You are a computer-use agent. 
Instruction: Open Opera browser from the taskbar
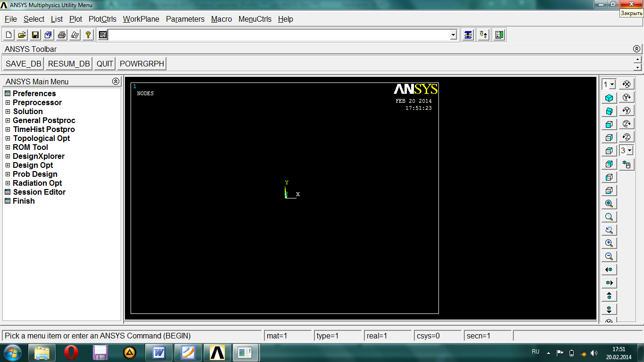[71, 353]
